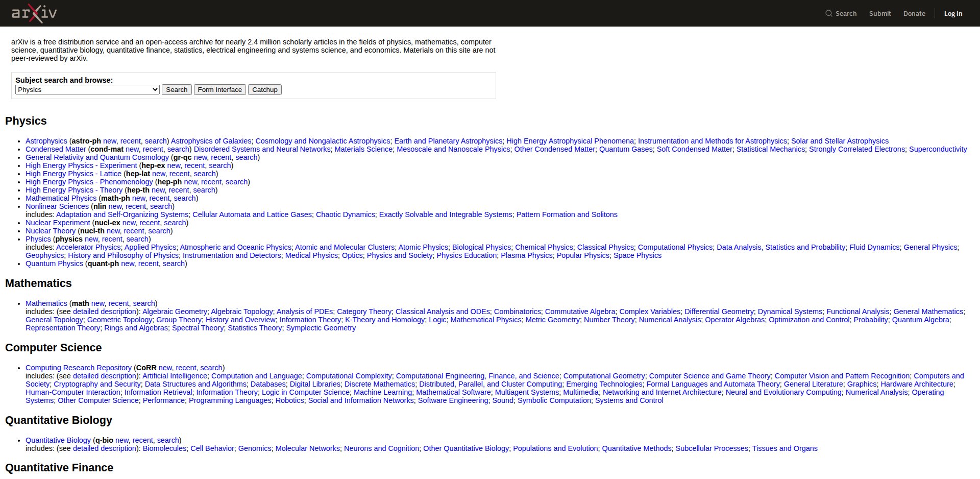Open High Energy Physics - Experiment
Viewport: 980px width, 479px height.
point(82,165)
